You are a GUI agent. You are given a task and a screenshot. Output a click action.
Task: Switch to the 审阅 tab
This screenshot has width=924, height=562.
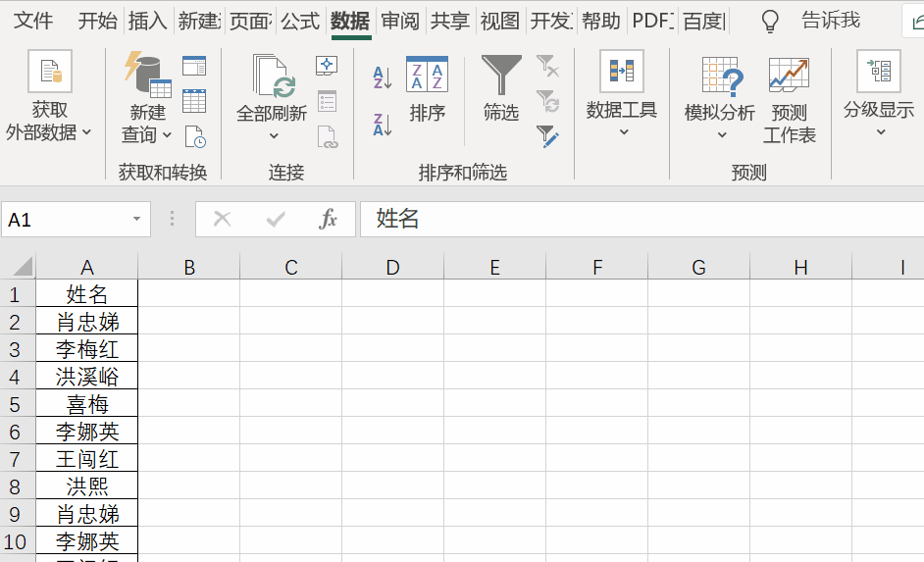tap(400, 21)
